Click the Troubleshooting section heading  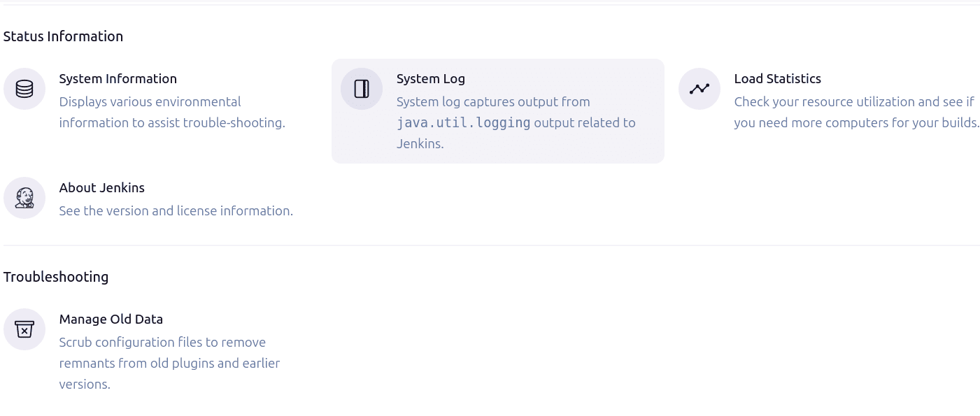click(x=56, y=277)
